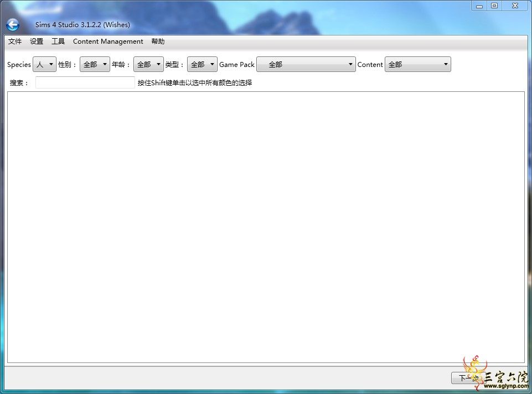532x394 pixels.
Task: Open the 设置 menu
Action: 37,42
